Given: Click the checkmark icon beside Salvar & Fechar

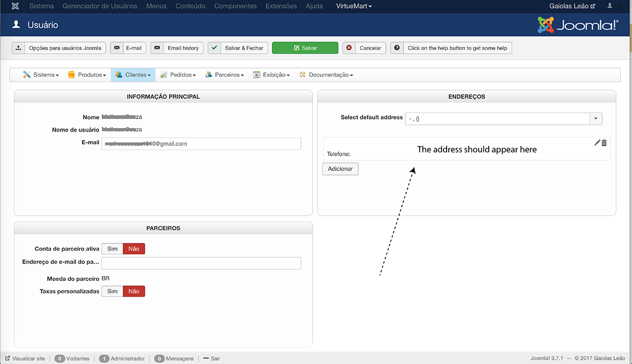Looking at the screenshot, I should pyautogui.click(x=214, y=48).
